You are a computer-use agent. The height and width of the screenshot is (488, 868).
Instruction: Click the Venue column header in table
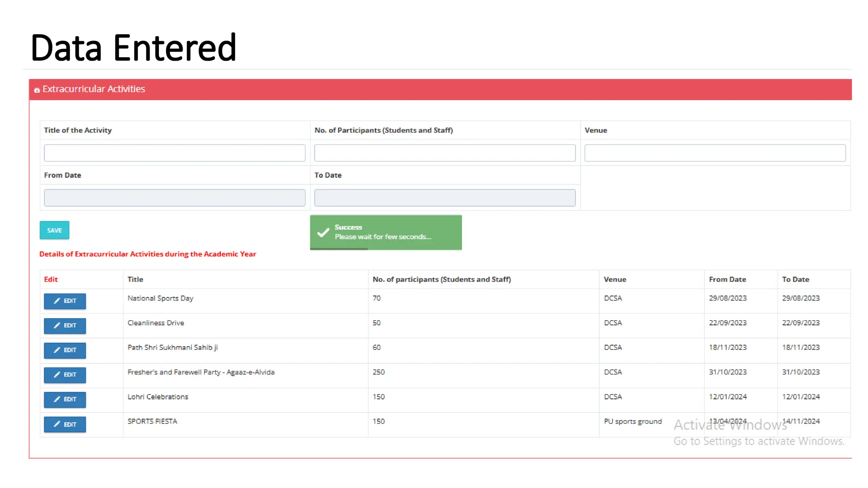[615, 280]
